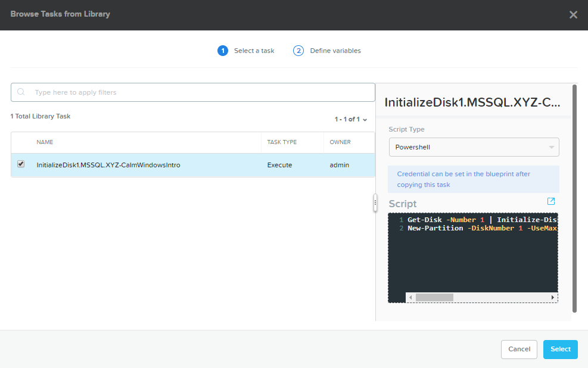
Task: Click the panel splitter handle with three dots
Action: (375, 202)
